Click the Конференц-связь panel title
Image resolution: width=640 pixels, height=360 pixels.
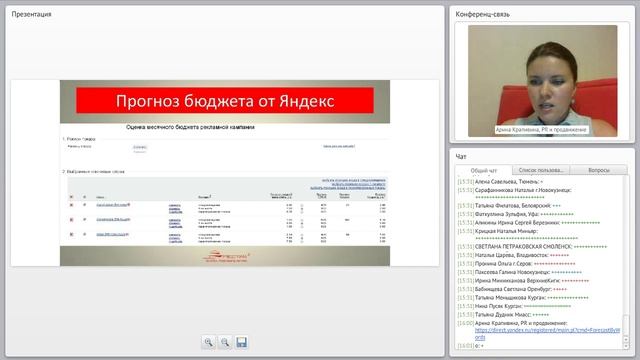pos(482,14)
